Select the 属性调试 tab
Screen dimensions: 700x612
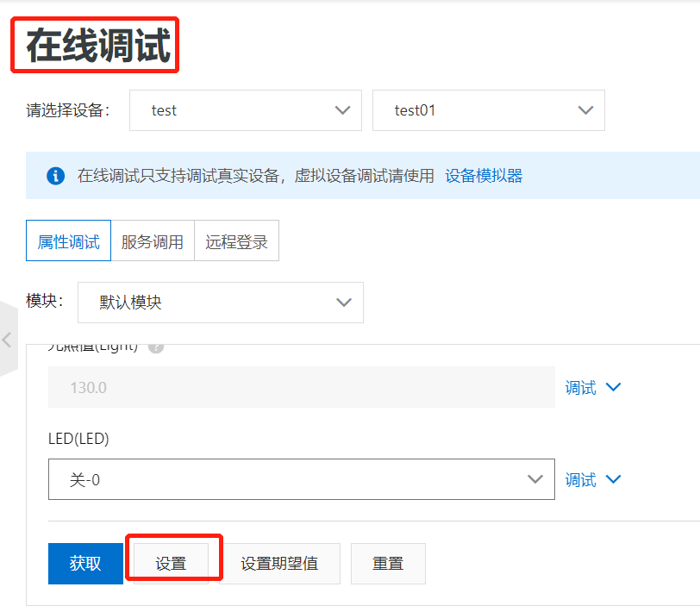coord(68,240)
